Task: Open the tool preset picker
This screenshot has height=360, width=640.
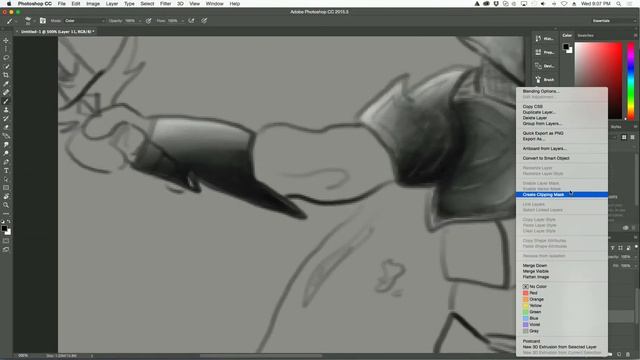Action: tap(11, 20)
